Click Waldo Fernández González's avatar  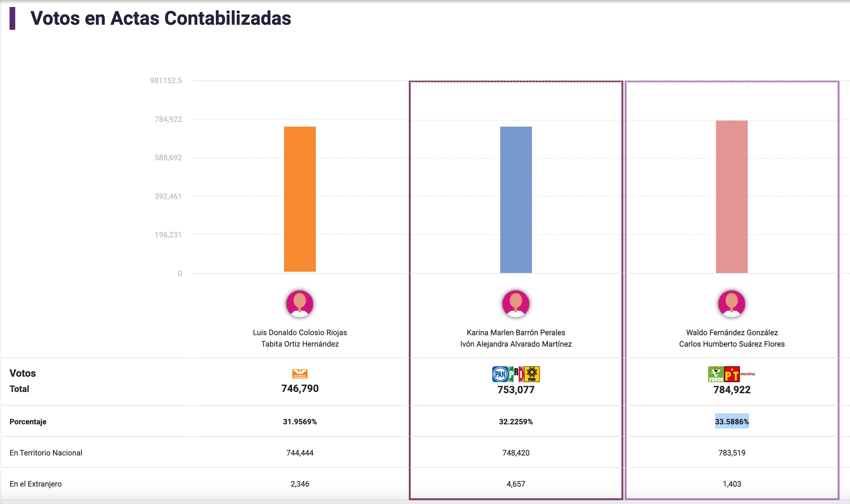[732, 304]
